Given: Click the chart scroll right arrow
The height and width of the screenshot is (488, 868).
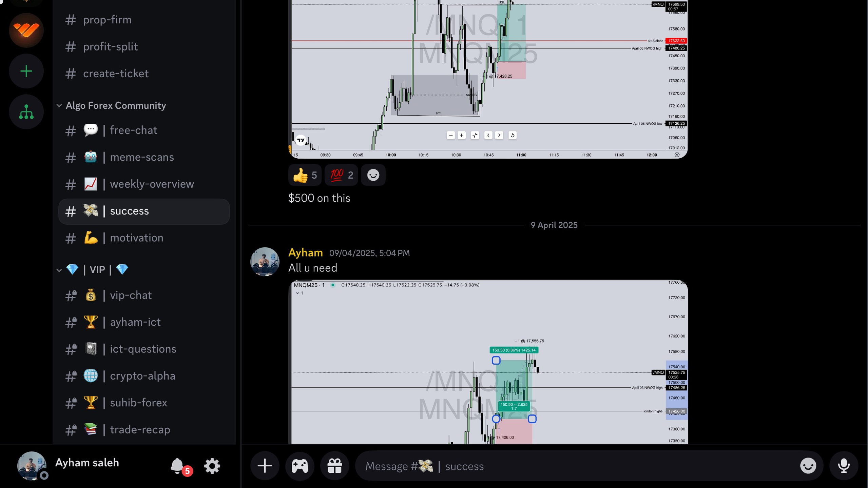Looking at the screenshot, I should coord(499,135).
